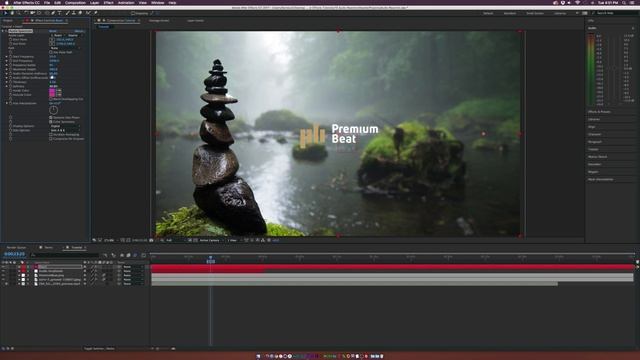Expand the Maximum Height property
The height and width of the screenshot is (360, 640).
(6, 69)
